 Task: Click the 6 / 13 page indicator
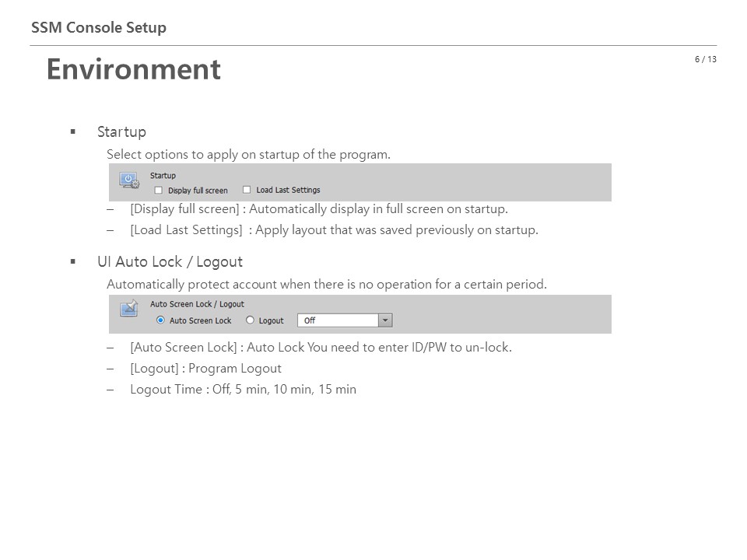click(706, 60)
